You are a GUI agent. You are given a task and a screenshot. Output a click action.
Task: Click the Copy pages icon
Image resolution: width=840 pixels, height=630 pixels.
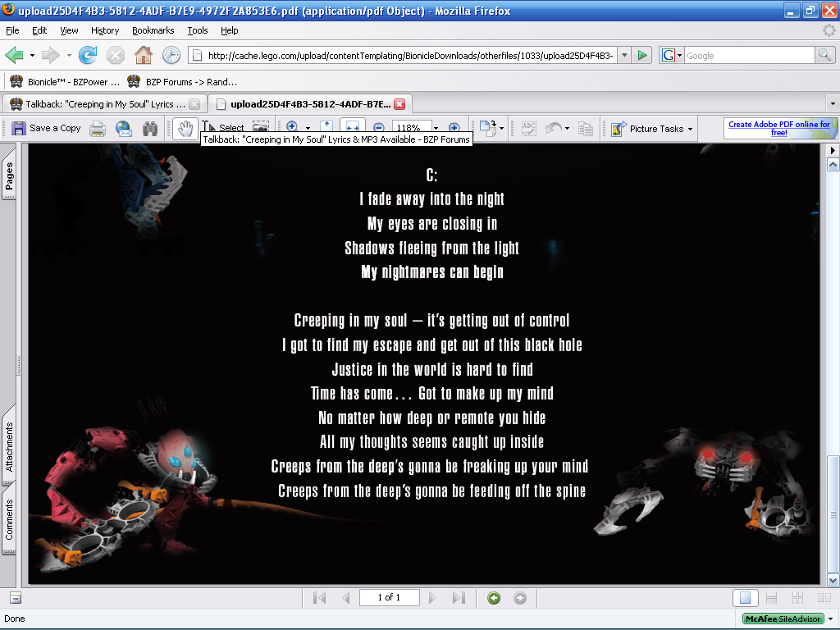[586, 129]
